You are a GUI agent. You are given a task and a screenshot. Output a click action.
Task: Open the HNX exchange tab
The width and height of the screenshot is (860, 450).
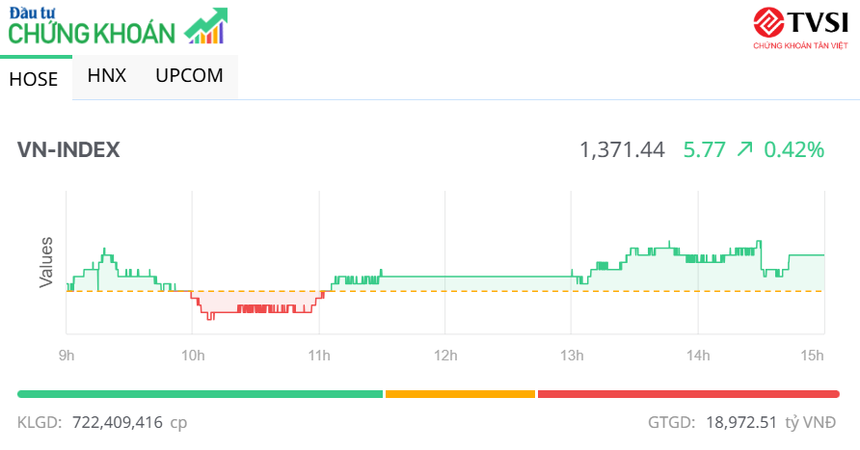(107, 76)
